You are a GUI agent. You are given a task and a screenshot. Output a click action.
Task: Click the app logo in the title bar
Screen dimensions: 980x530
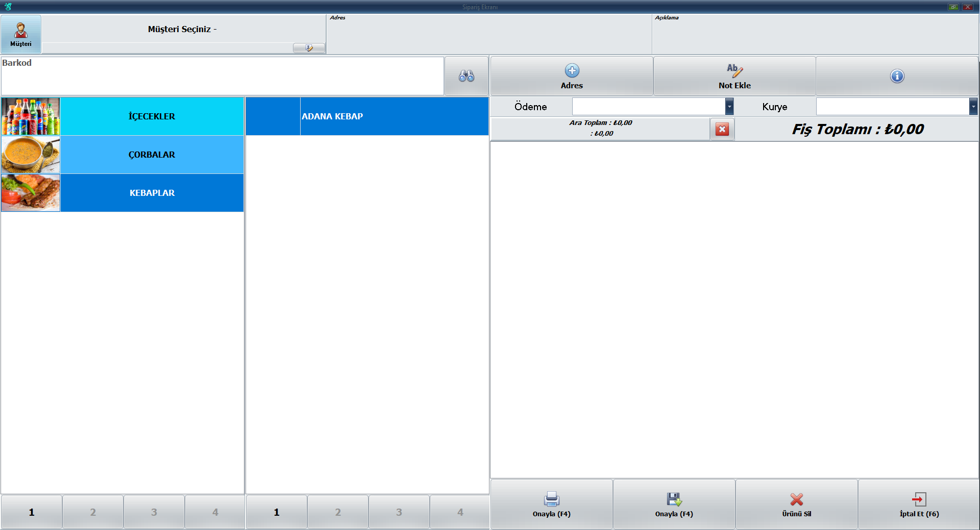(x=8, y=7)
